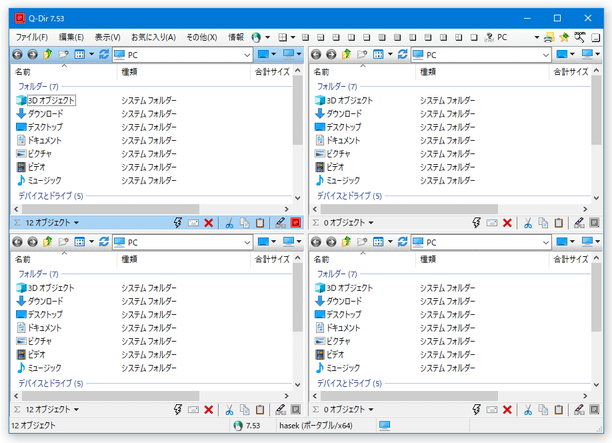
Task: Open the PC dropdown arrow in the main toolbar
Action: click(x=537, y=37)
